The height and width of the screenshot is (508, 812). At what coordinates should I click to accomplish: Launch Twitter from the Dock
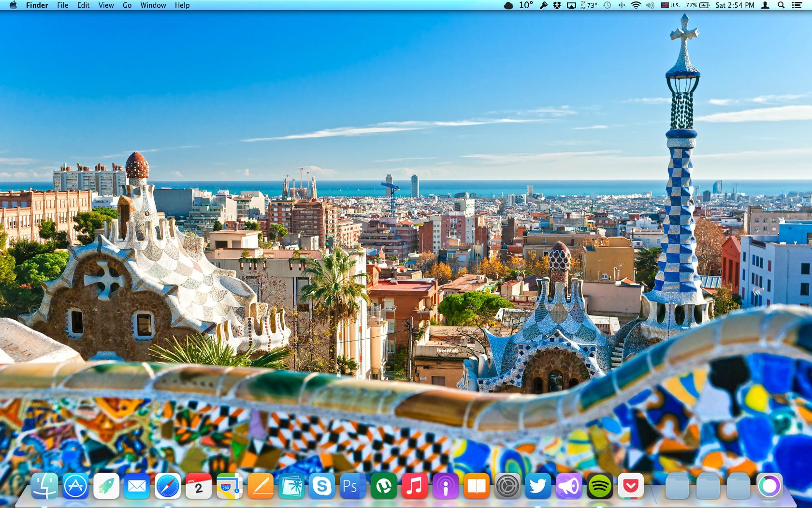coord(538,486)
